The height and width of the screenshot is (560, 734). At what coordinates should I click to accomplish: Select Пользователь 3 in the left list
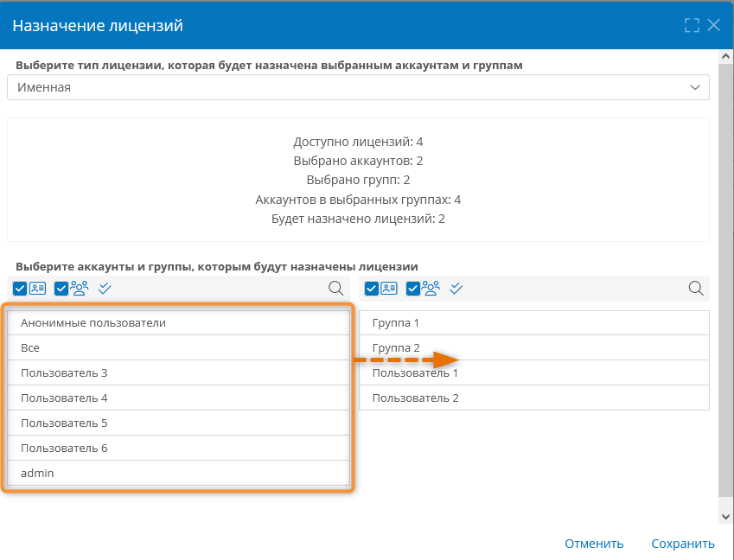click(x=178, y=372)
